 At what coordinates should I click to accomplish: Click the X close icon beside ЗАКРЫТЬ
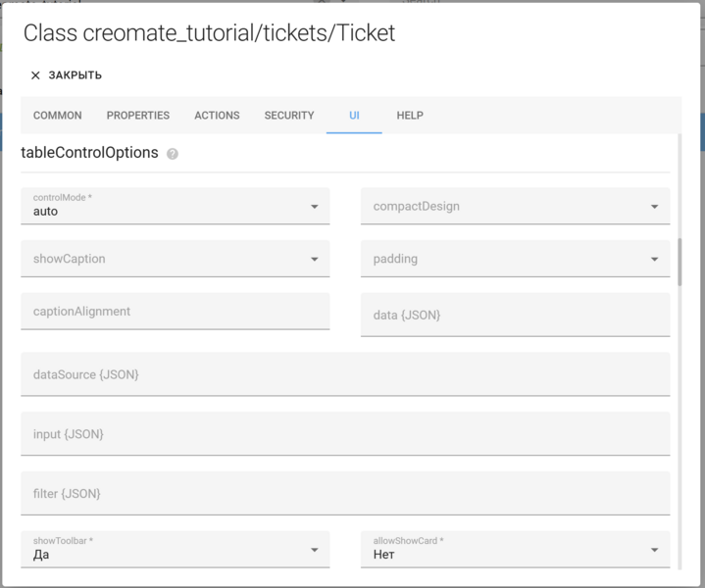pyautogui.click(x=35, y=75)
